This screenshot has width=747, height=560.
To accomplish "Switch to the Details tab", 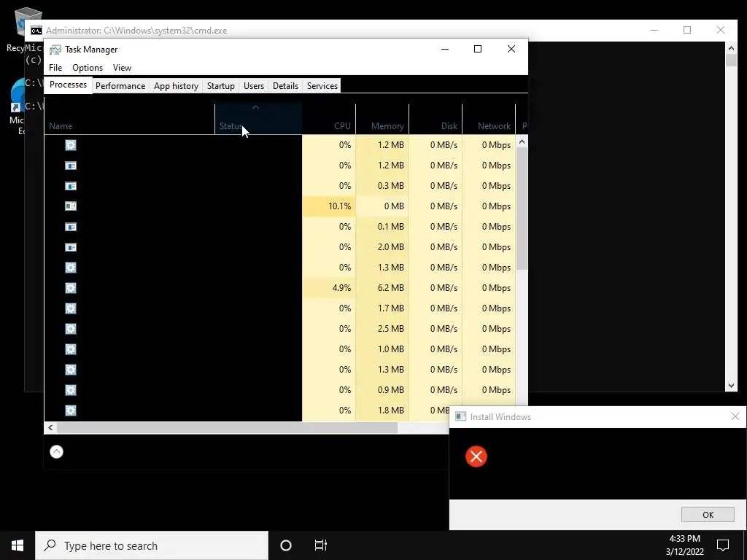I will tap(285, 86).
